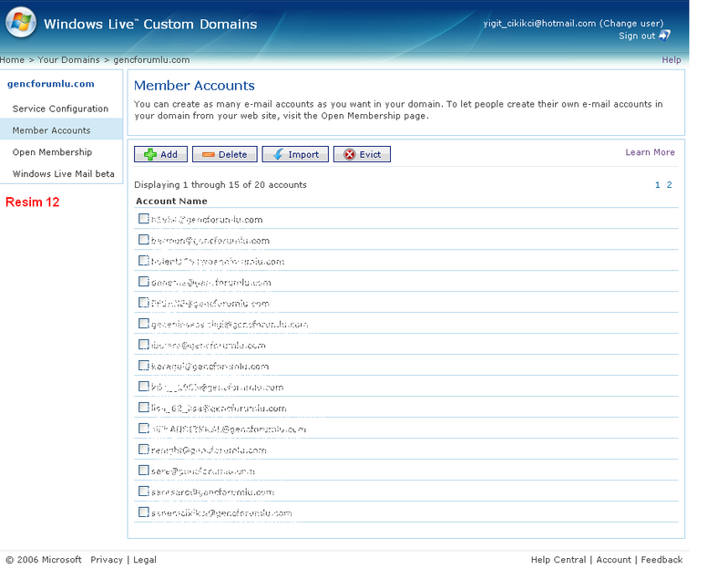728x569 pixels.
Task: Click the karagul@gencforumlu.com account name
Action: tap(210, 367)
